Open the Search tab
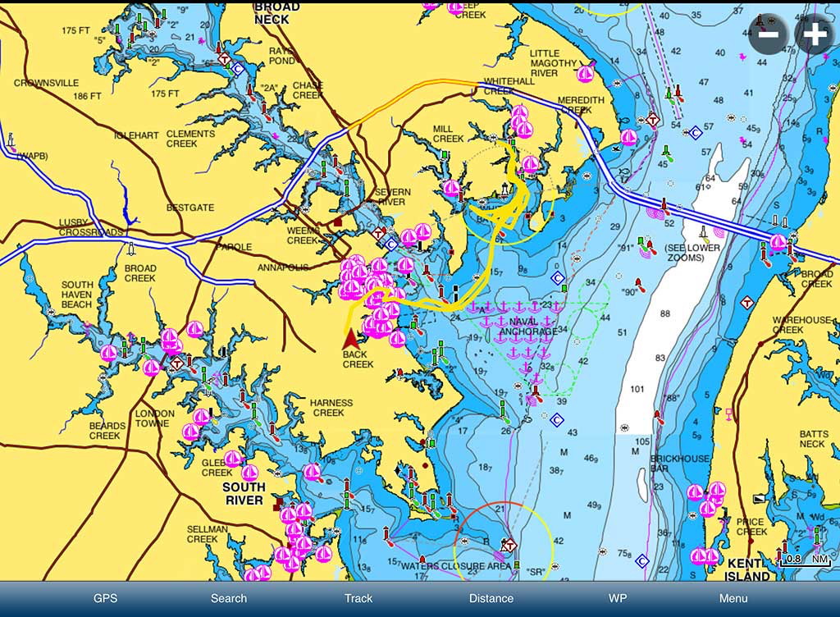 [229, 598]
